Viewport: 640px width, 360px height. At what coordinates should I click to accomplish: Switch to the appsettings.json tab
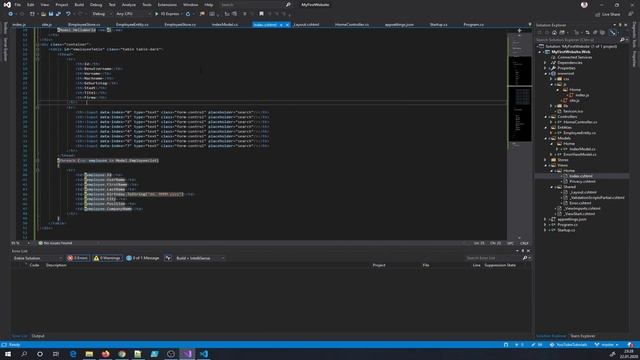(x=399, y=25)
